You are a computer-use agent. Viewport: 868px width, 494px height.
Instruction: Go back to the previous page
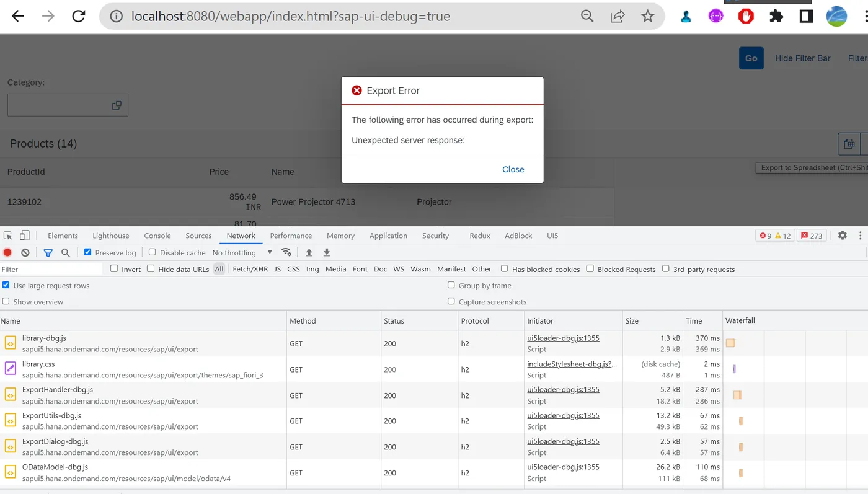pyautogui.click(x=17, y=17)
